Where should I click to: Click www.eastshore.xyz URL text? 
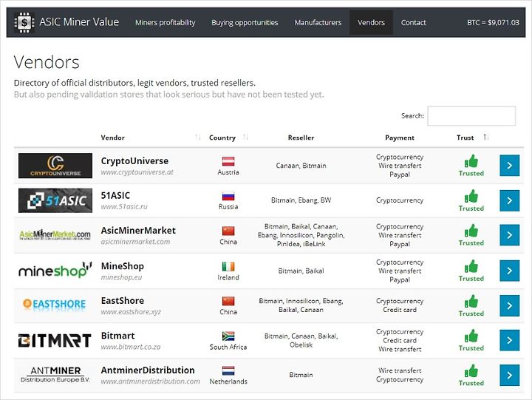pyautogui.click(x=131, y=312)
